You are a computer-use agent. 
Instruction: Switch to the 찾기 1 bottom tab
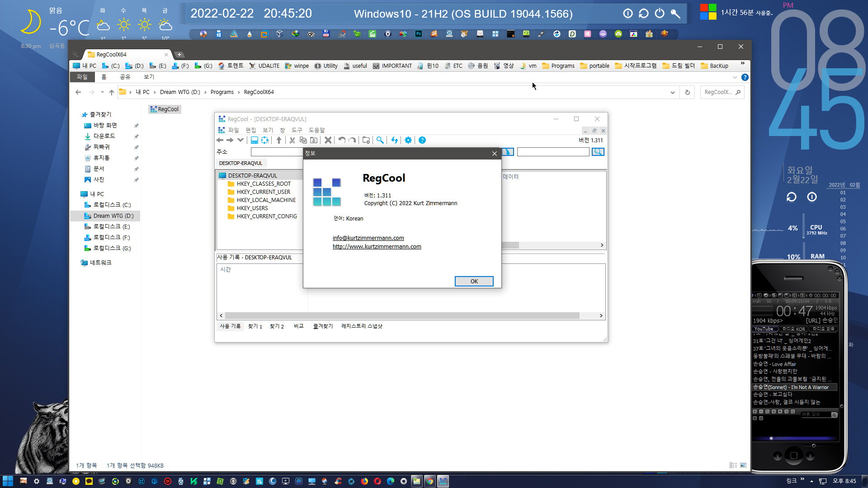[255, 326]
